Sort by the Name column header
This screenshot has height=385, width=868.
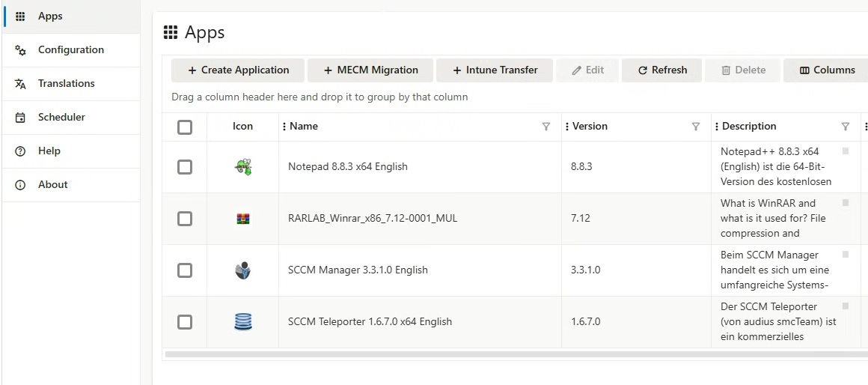(304, 127)
